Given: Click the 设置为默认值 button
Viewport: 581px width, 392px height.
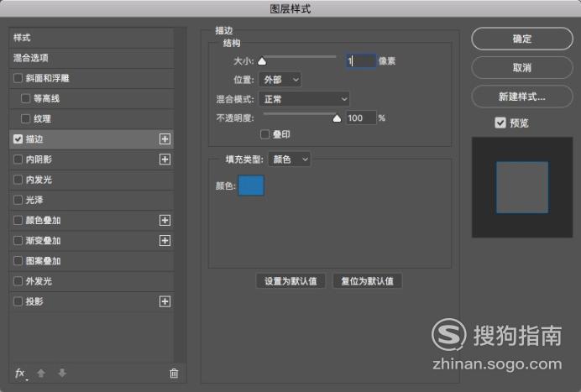Looking at the screenshot, I should coord(290,281).
